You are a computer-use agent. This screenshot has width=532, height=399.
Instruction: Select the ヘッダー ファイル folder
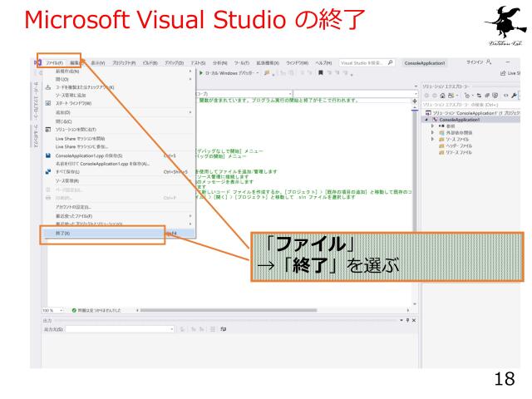(456, 145)
